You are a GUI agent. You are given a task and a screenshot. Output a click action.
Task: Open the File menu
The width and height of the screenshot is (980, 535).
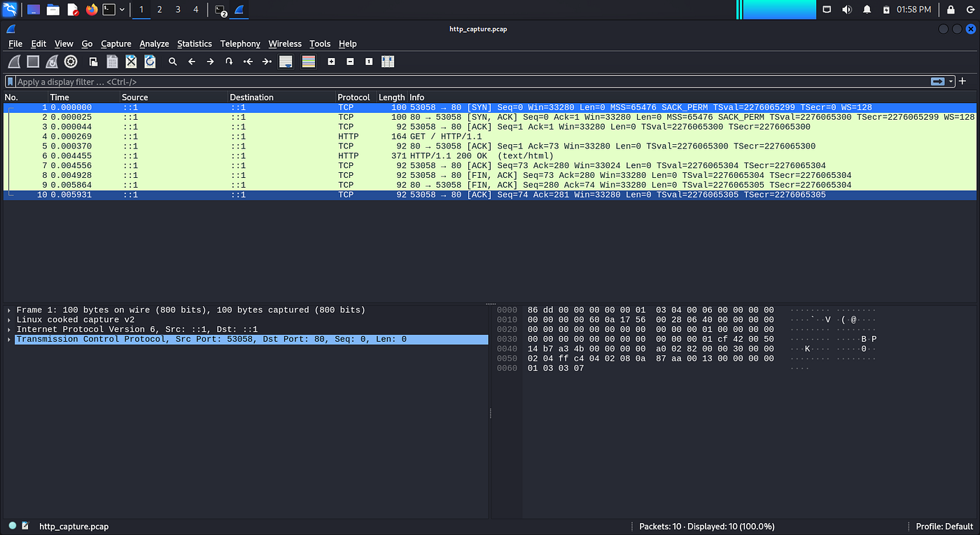tap(15, 43)
